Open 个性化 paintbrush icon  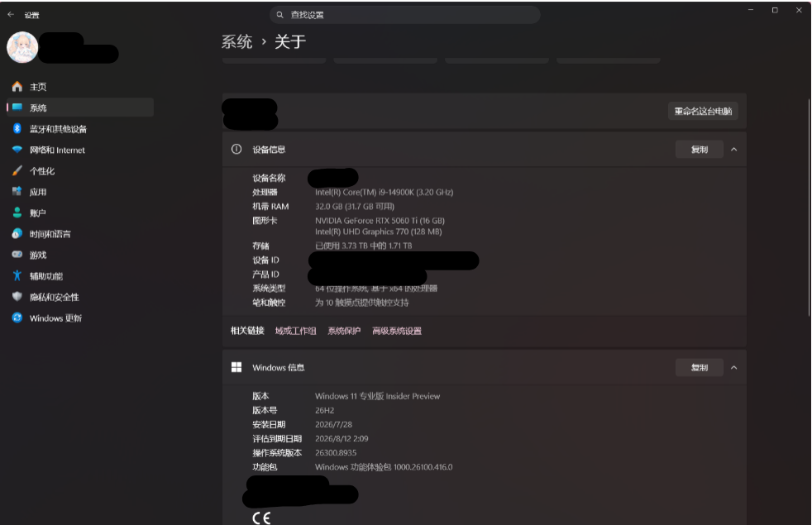point(17,170)
